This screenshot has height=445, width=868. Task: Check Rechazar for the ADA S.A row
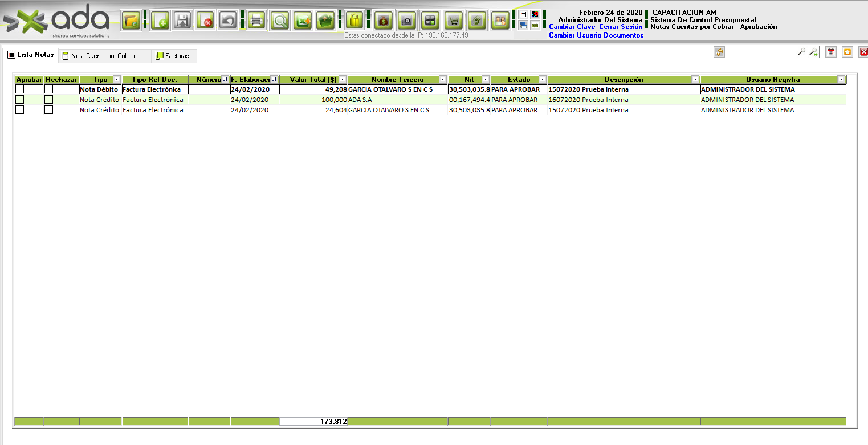49,100
